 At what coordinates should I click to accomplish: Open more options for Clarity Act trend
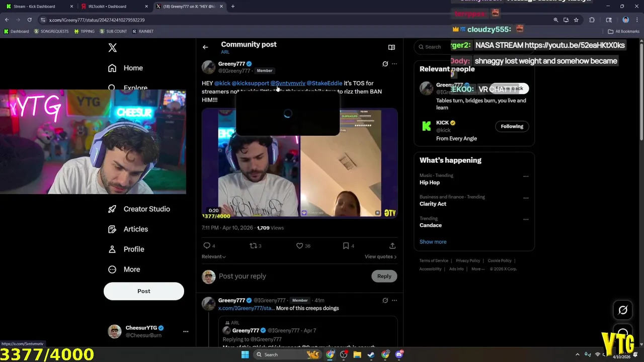(x=526, y=198)
